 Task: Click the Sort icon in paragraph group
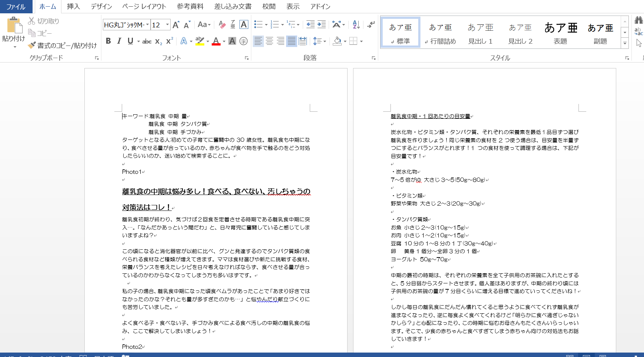[356, 25]
